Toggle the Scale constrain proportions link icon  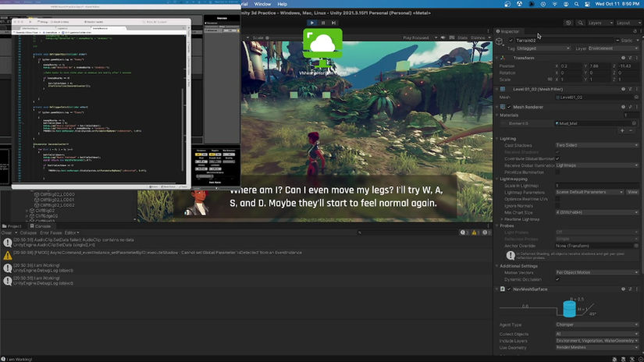(x=550, y=80)
